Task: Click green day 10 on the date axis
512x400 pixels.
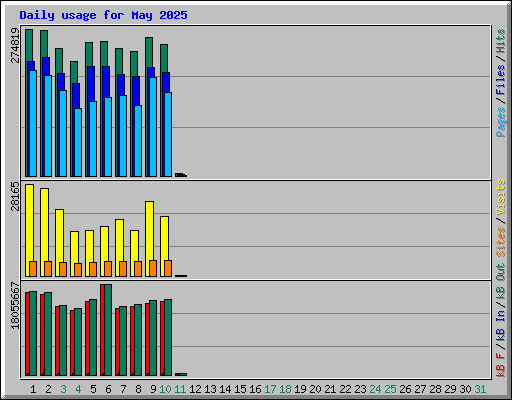Action: pyautogui.click(x=165, y=389)
